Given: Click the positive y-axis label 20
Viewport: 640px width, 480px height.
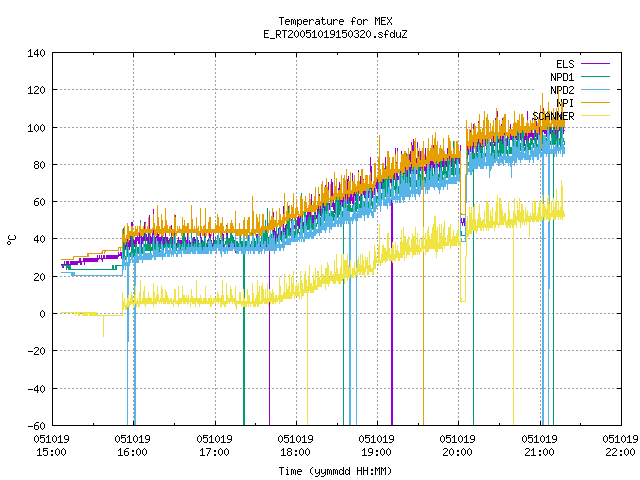Looking at the screenshot, I should click(x=39, y=277).
